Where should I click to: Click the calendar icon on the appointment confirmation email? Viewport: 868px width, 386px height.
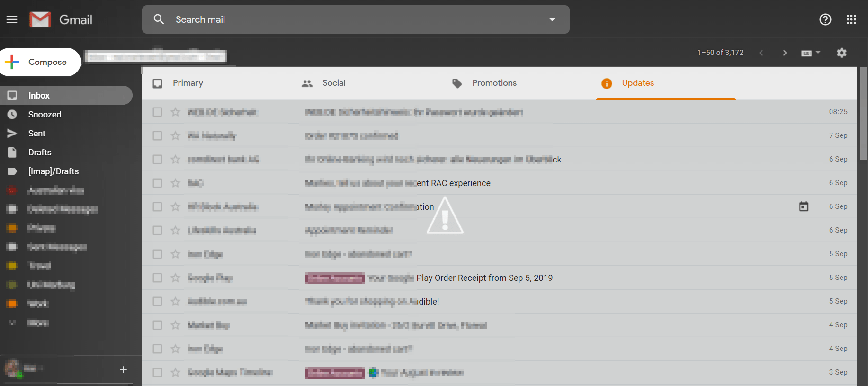[804, 206]
